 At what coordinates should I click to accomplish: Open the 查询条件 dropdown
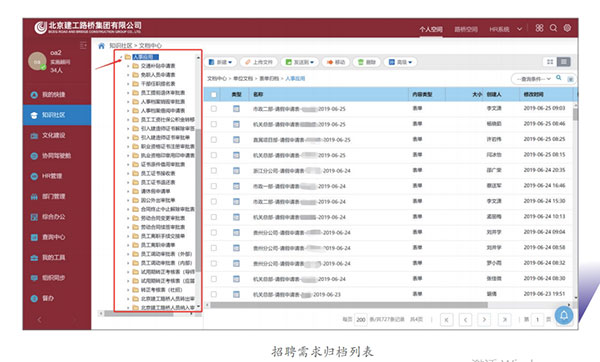(x=533, y=79)
